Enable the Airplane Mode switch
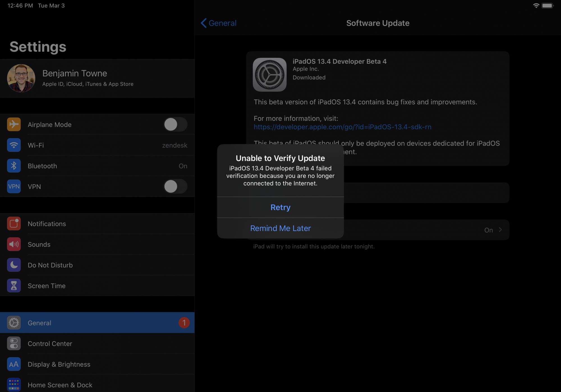 175,125
